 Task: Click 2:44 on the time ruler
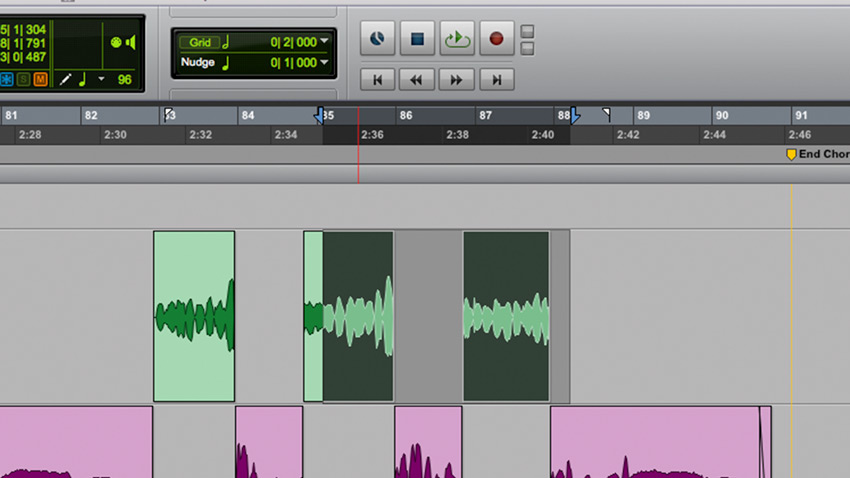coord(714,135)
